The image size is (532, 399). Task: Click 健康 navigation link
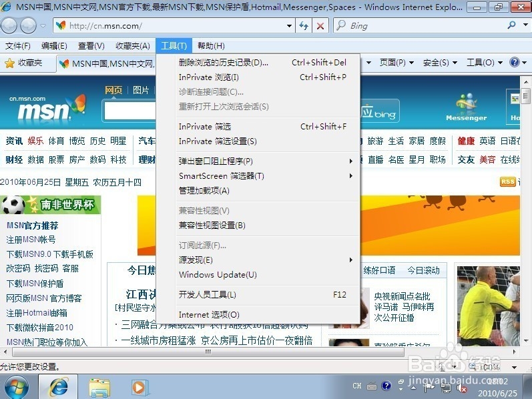466,141
